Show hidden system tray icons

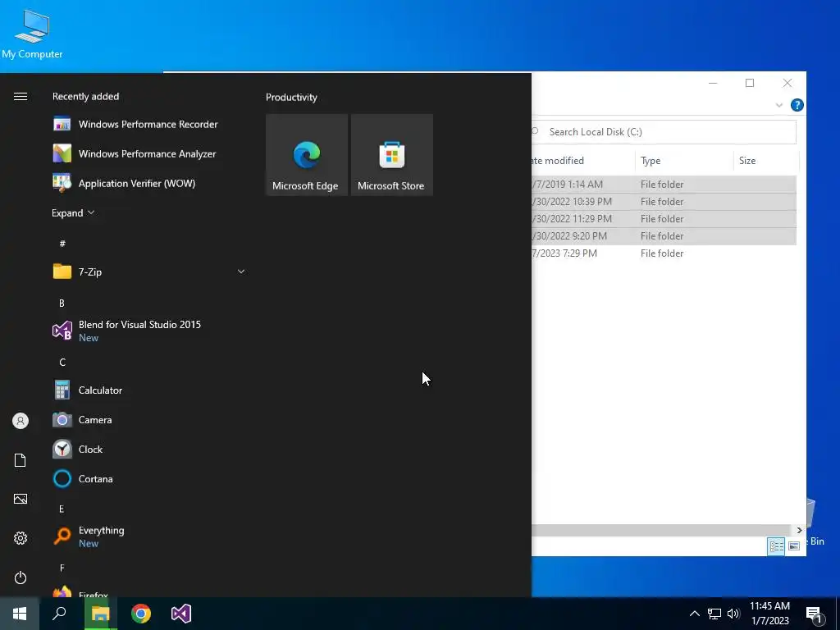tap(694, 614)
